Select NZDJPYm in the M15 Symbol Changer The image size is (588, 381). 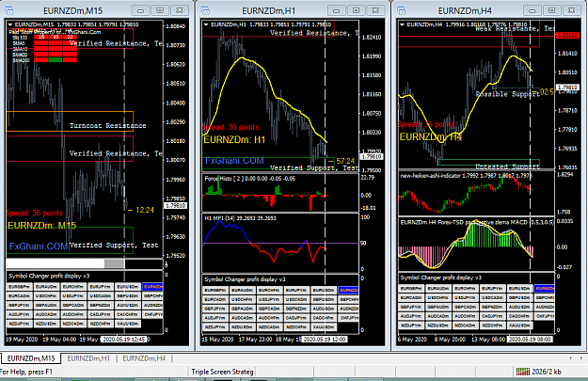(x=20, y=324)
